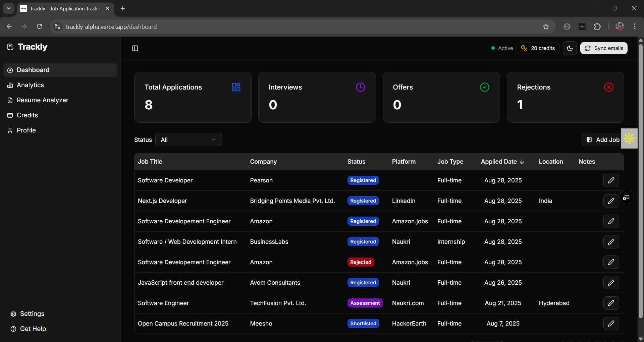View site information icon in address bar
Image resolution: width=644 pixels, height=342 pixels.
point(57,26)
